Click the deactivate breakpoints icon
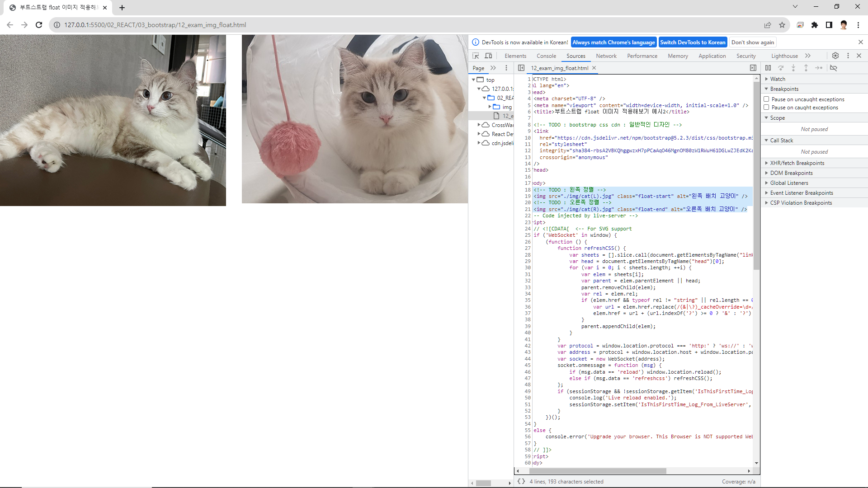The height and width of the screenshot is (488, 868). (x=834, y=68)
